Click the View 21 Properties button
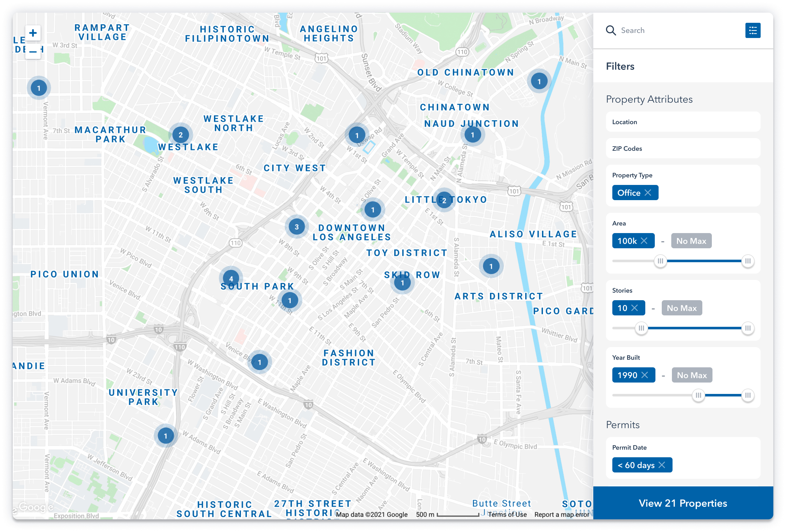Screen dimensions: 786x532 [x=683, y=503]
